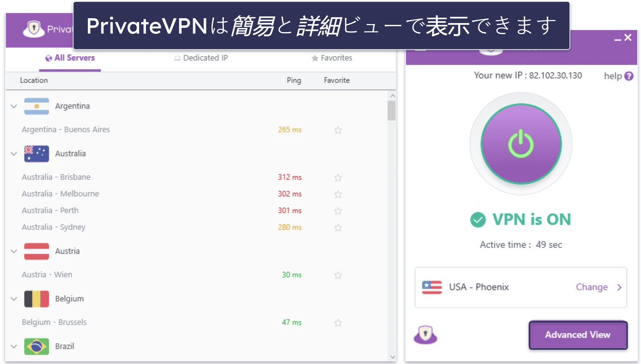Image resolution: width=641 pixels, height=364 pixels.
Task: Click the Favorite column header
Action: (337, 80)
